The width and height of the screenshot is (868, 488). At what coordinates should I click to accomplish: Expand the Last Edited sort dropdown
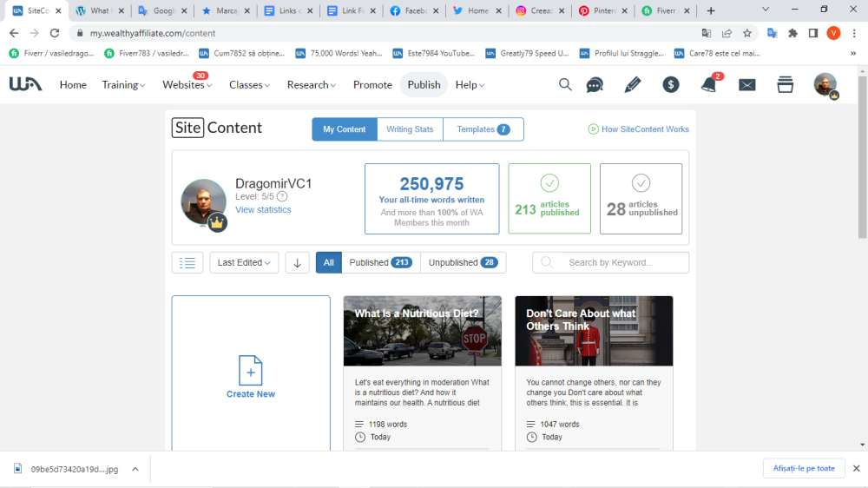[x=244, y=262]
